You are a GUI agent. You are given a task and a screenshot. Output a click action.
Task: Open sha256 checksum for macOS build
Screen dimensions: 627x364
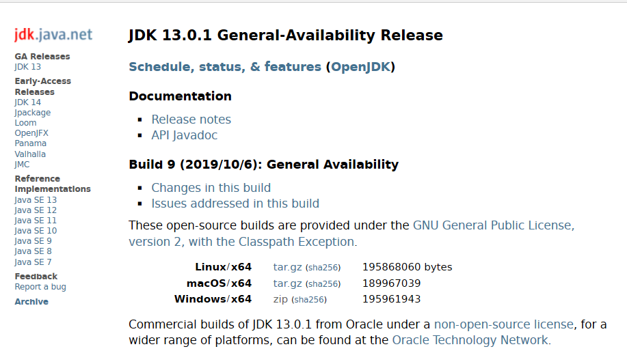coord(323,283)
